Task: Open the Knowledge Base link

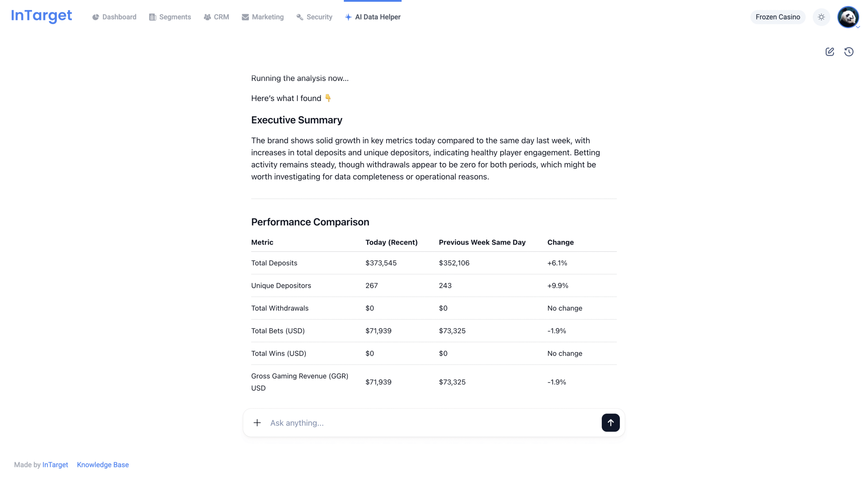Action: pos(103,465)
